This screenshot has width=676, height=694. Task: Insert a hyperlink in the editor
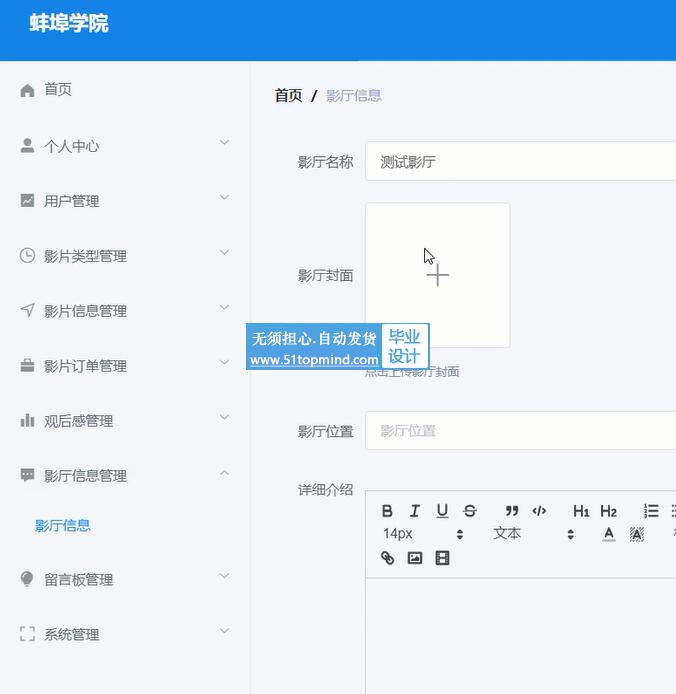[387, 558]
